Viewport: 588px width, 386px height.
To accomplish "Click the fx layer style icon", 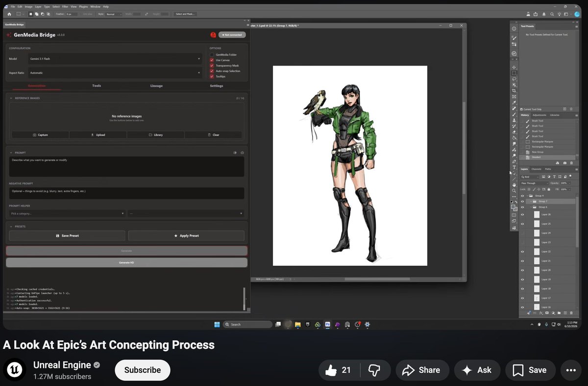I will click(x=541, y=313).
